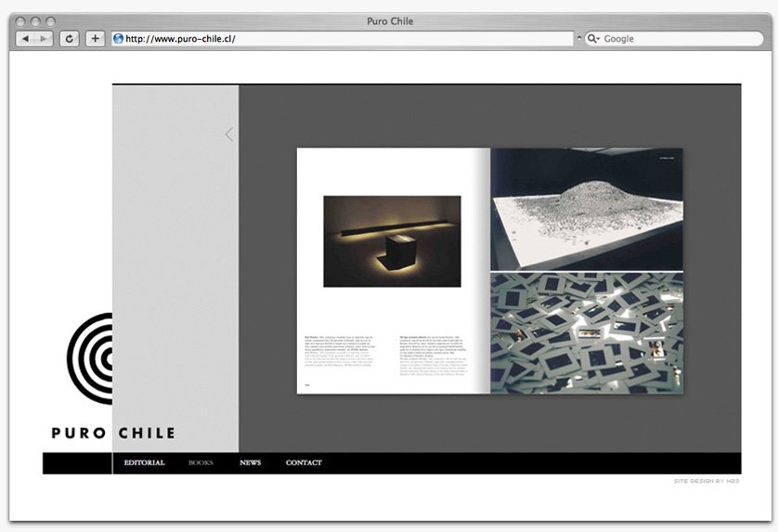Open the Editorial section
Screen dimensions: 778x532
point(144,462)
